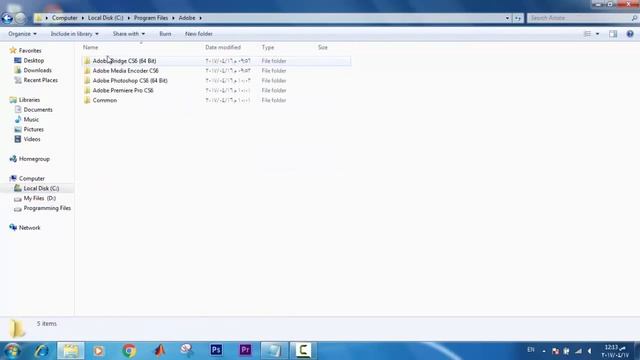Viewport: 640px width, 360px height.
Task: Open the Windows Start menu
Action: [12, 351]
